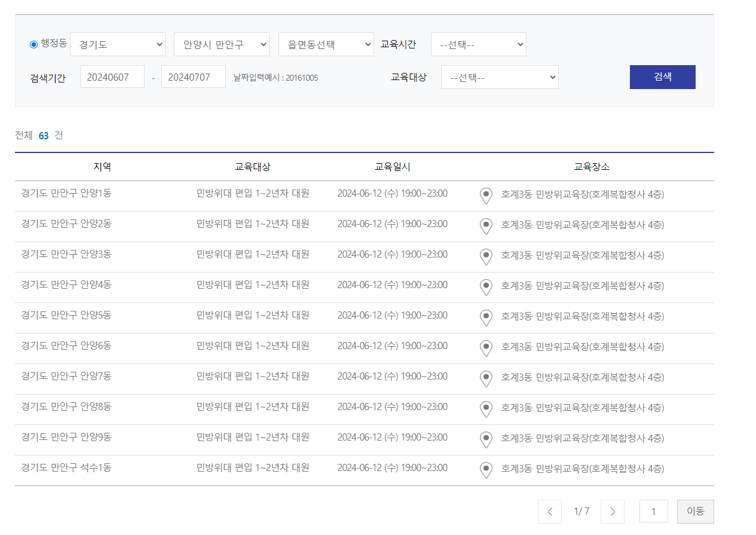Click education date cell in 안양7동 row
Viewport: 756px width, 535px height.
(x=393, y=376)
